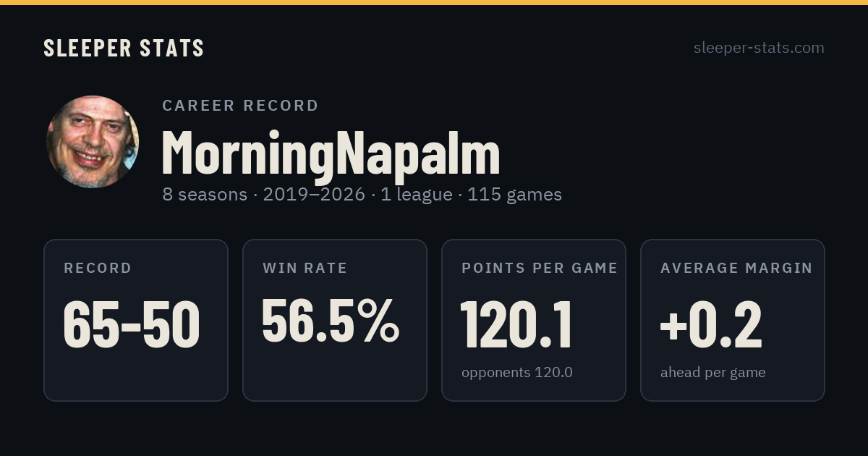Select the RECORD stat card

click(x=136, y=320)
